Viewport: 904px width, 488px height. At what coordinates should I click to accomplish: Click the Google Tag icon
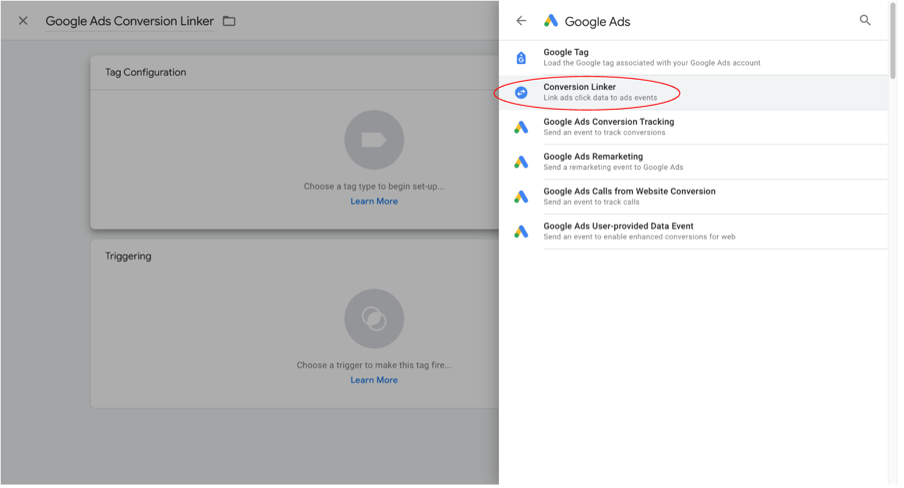click(x=521, y=58)
